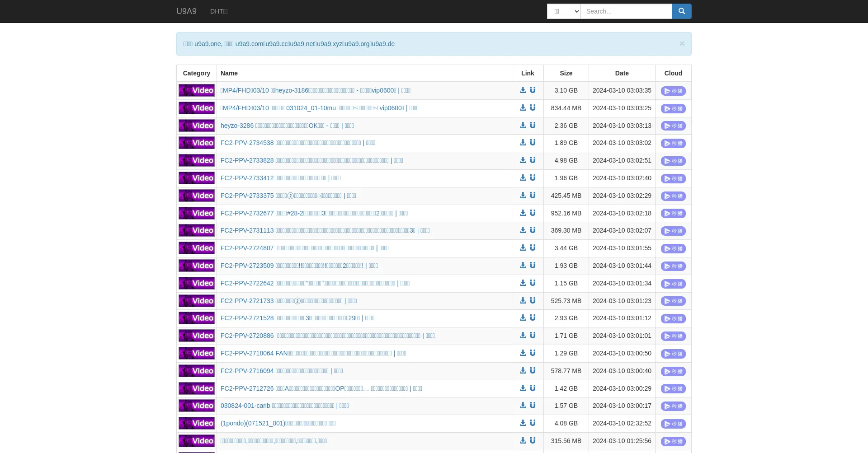Click the date 2024-03-10 01:25:56
Screen dimensions: 868x453
coord(622,441)
